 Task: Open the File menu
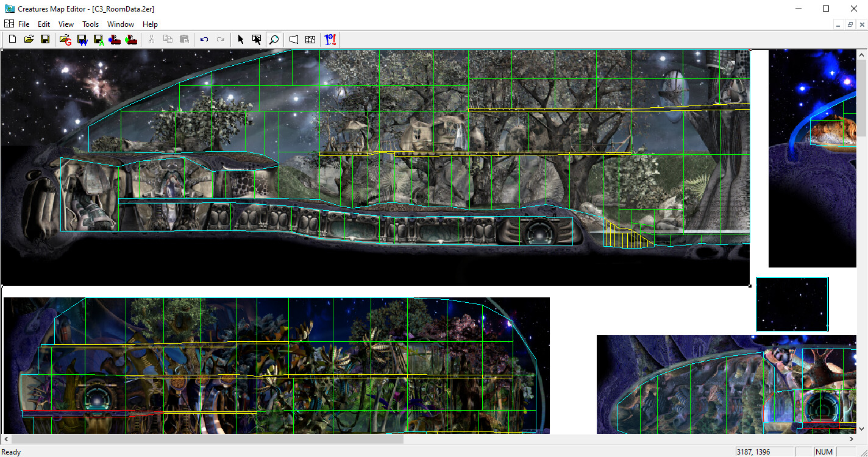(x=24, y=24)
